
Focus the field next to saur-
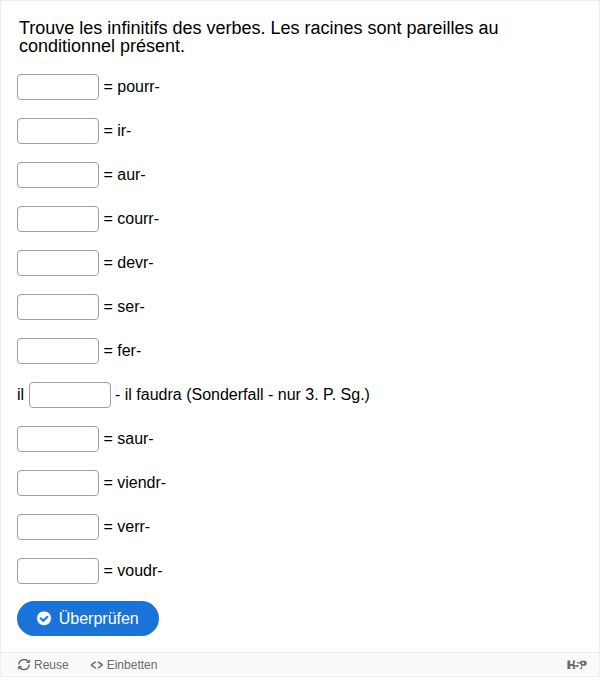pyautogui.click(x=58, y=439)
